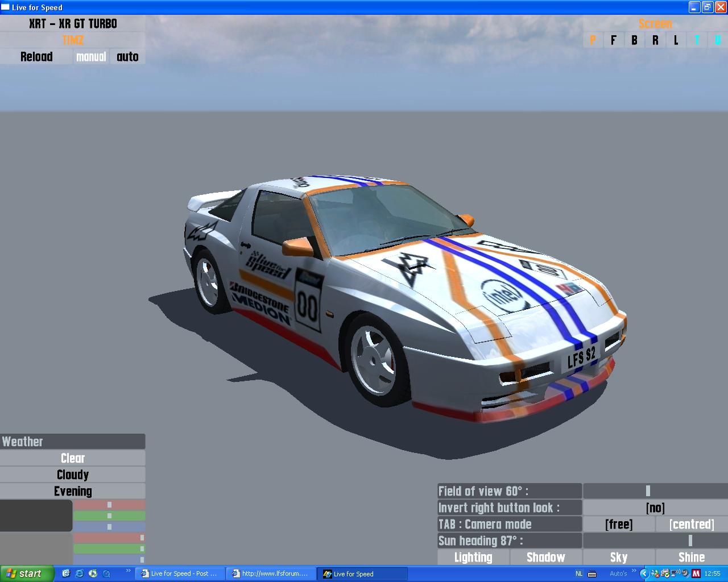Screen dimensions: 728x582
Task: Click the Live for Speed taskbar button
Action: (362, 574)
